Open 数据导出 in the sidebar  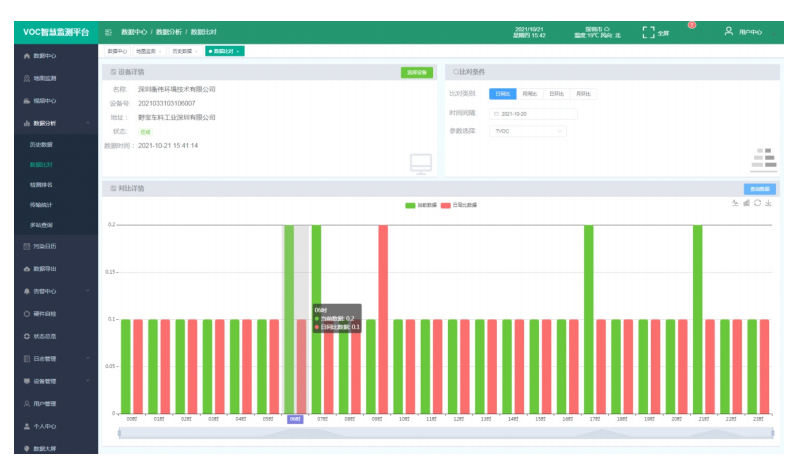56,269
